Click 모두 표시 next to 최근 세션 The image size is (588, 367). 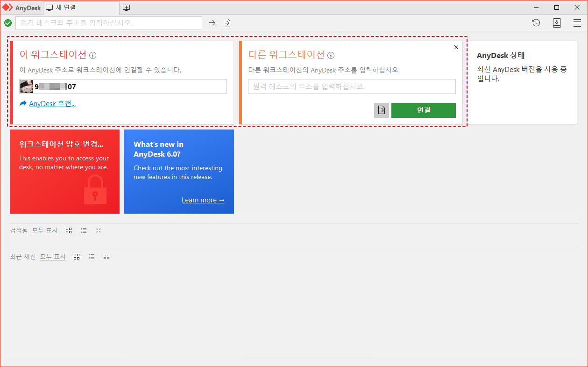[x=53, y=257]
